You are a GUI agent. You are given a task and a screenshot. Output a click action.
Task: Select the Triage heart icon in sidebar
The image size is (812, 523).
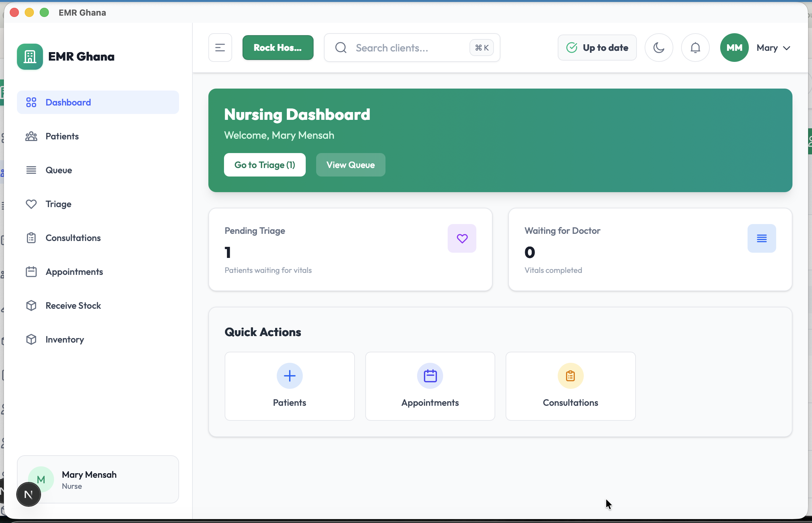(31, 204)
